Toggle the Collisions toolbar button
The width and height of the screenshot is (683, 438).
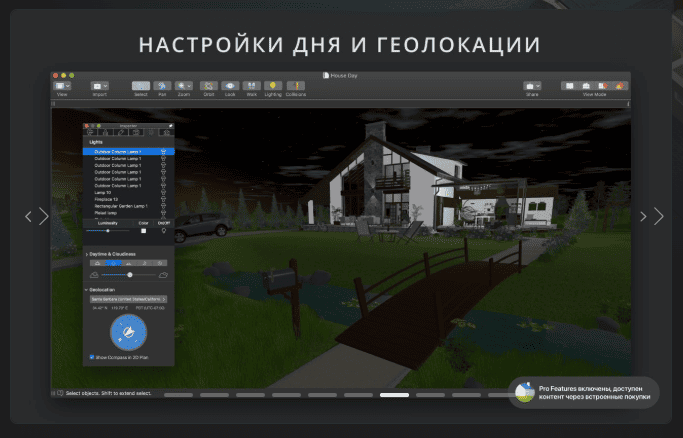(x=296, y=86)
